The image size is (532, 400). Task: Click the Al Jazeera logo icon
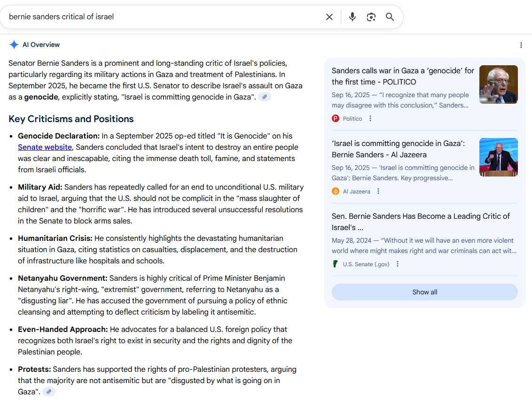(x=336, y=191)
